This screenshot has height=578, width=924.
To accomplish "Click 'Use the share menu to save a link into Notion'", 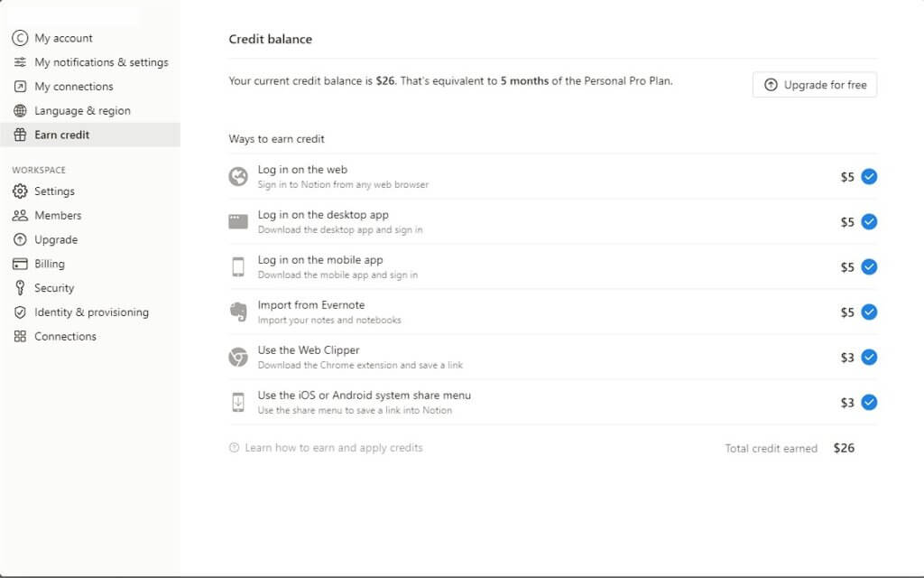I will [x=355, y=410].
